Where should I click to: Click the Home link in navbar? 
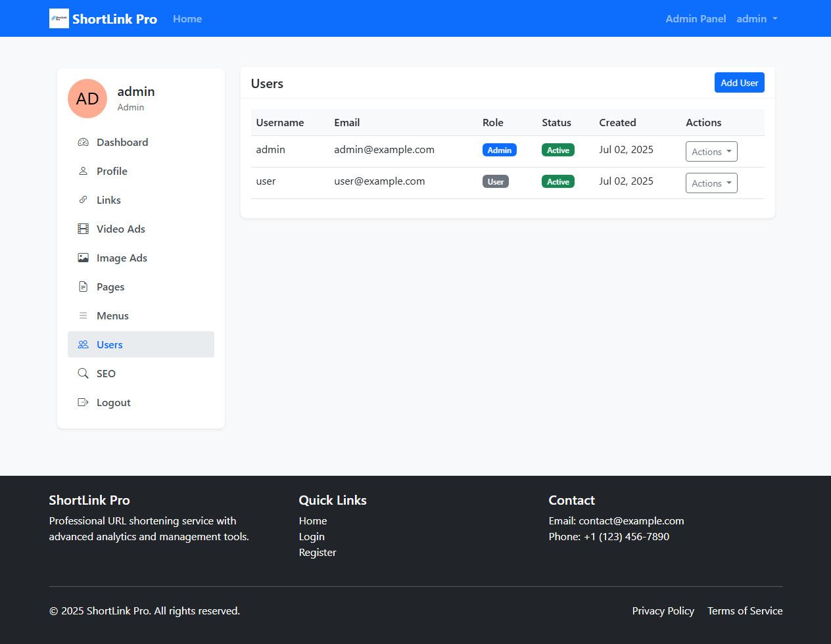pyautogui.click(x=187, y=18)
